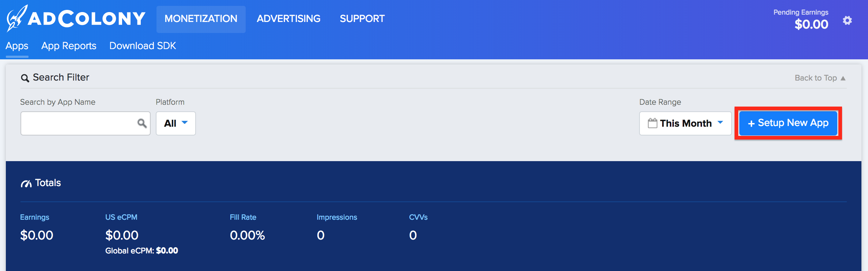Select the Apps tab
Viewport: 868px width, 271px height.
point(17,46)
